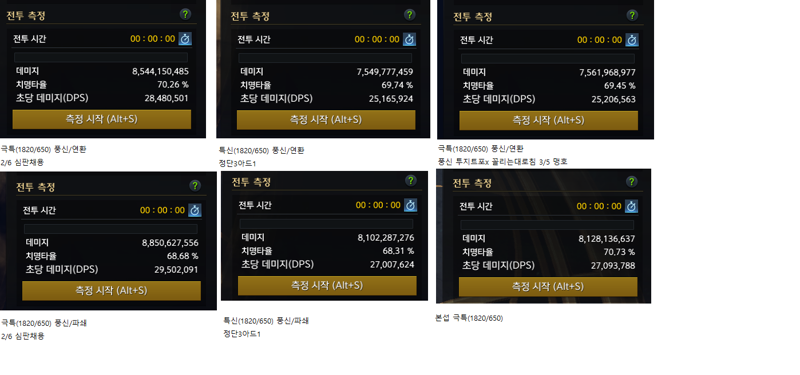Click stopwatch icon in the 29,502,091 DPS panel

195,210
